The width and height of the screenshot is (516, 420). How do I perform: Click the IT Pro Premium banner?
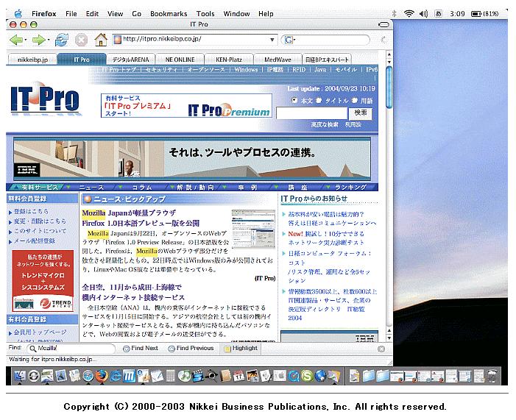[x=186, y=106]
